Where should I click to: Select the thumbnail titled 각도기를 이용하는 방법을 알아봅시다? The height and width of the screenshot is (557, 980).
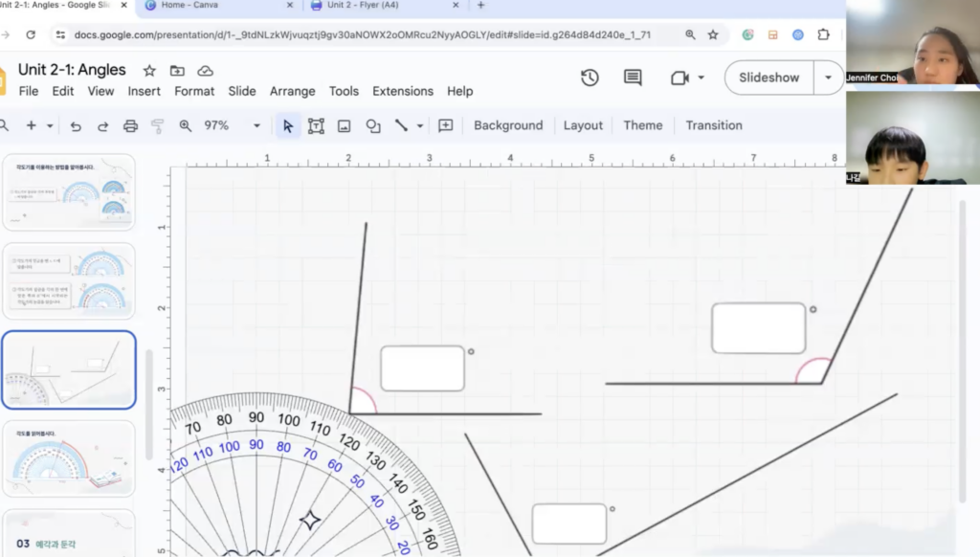point(69,192)
